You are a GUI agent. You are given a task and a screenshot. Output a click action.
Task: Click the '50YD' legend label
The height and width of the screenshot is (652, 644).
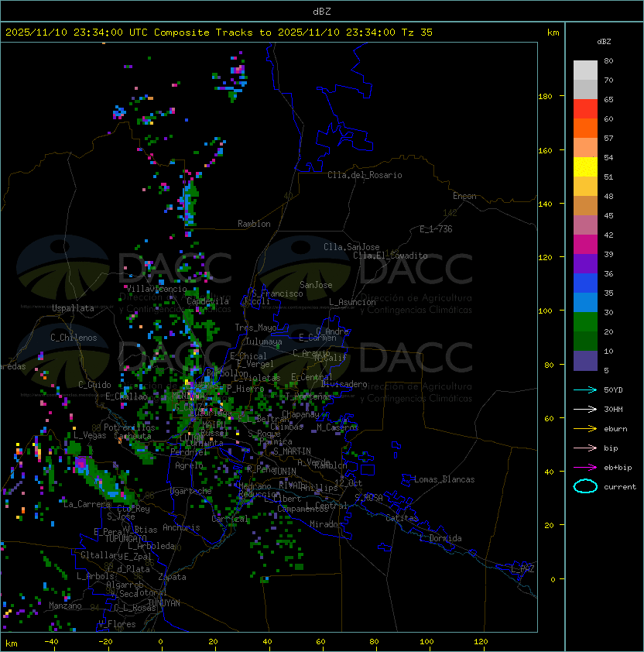click(x=613, y=390)
